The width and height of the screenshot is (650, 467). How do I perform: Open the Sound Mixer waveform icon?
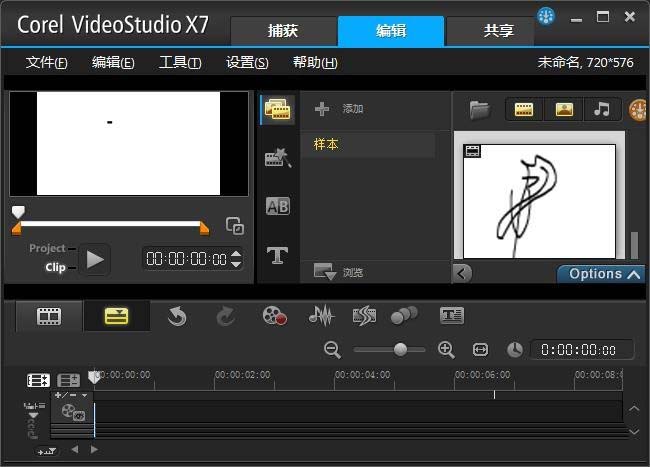321,316
